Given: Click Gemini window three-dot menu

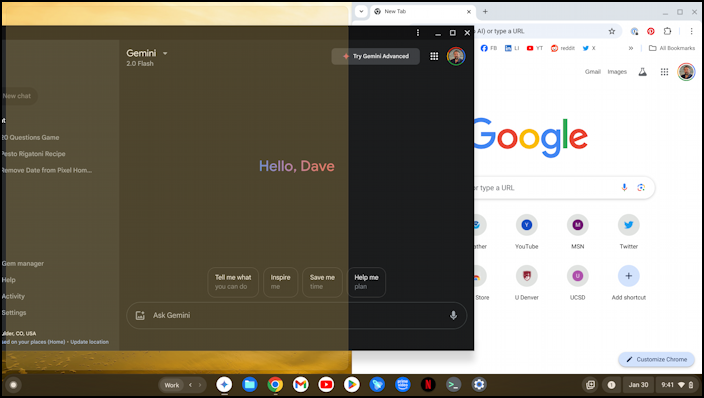Looking at the screenshot, I should pyautogui.click(x=418, y=33).
